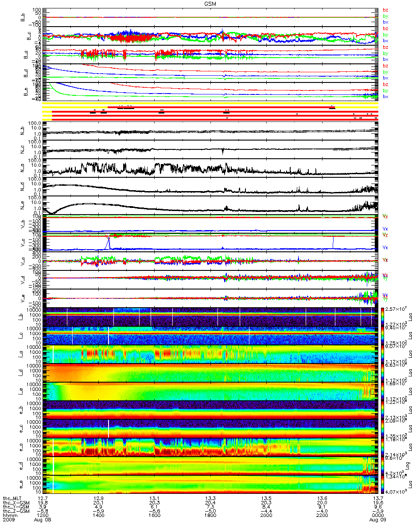Click the 4.07×10^3 color scale minimum
Viewport: 412px width, 532px height.
click(397, 492)
